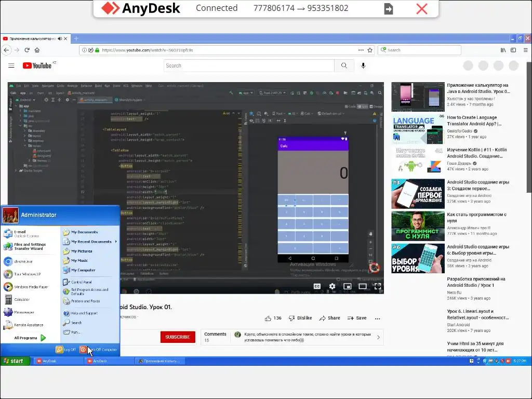The height and width of the screenshot is (399, 532).
Task: Open the Firefox hamburger menu
Action: [526, 50]
